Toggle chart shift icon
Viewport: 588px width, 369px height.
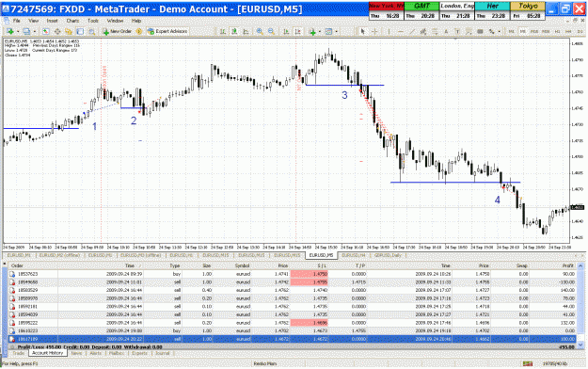coord(297,31)
